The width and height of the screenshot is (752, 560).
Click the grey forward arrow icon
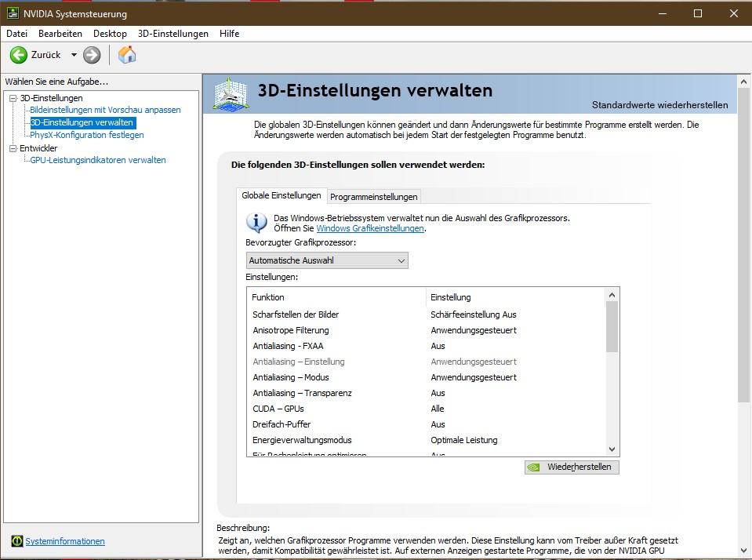92,55
